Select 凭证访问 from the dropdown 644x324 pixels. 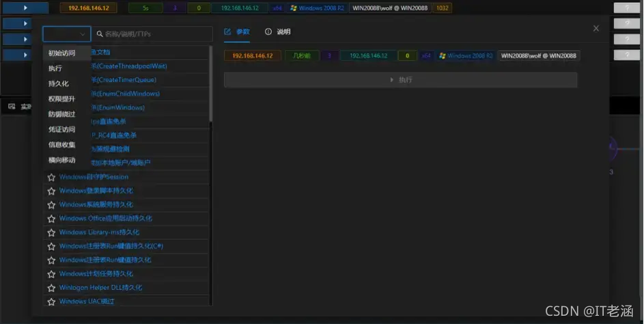[x=68, y=129]
